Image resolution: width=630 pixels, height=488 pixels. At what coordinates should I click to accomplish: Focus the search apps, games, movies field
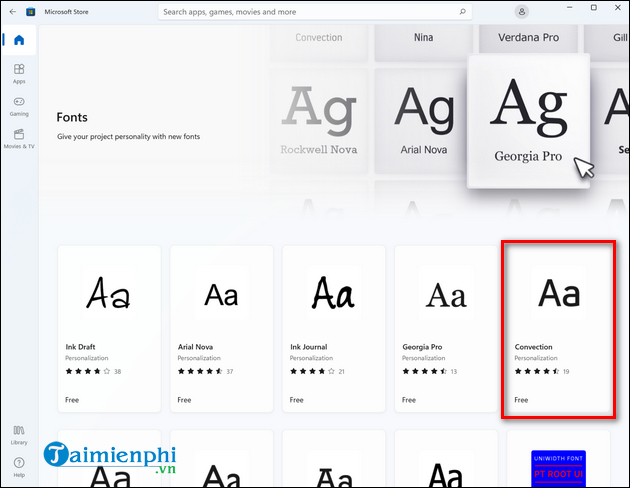315,12
